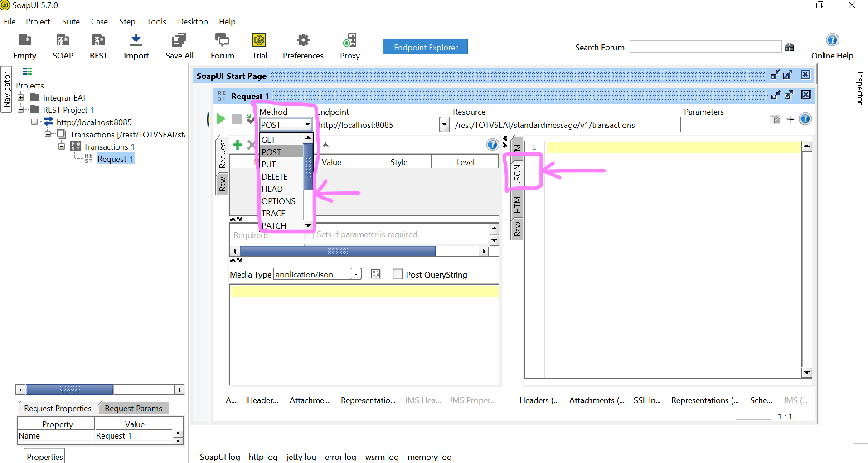Close the Request 1 window
This screenshot has height=463, width=868.
pos(805,95)
